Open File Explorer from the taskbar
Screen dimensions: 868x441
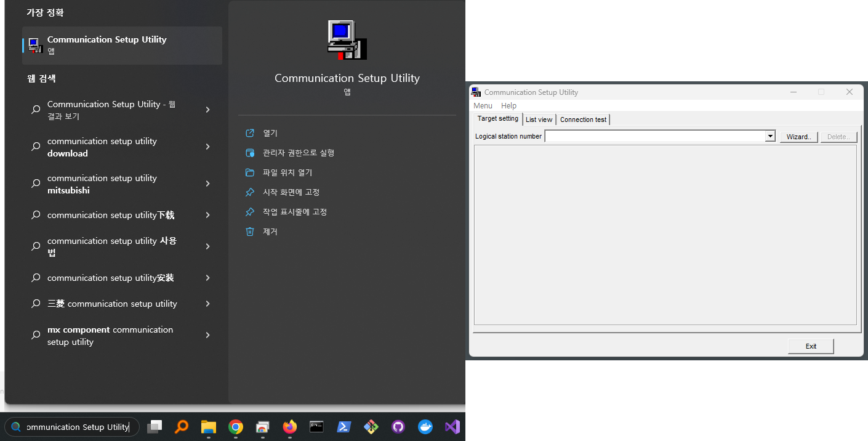[x=208, y=427]
